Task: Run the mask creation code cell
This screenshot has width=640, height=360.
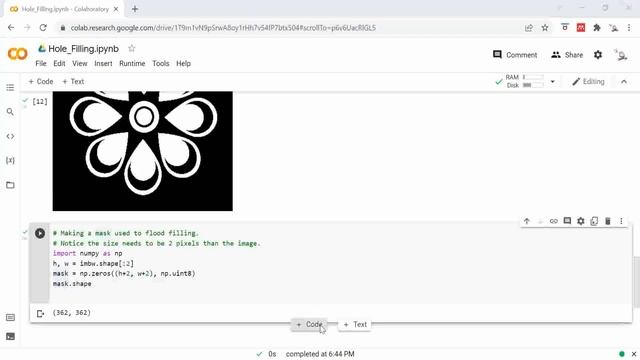Action: (40, 233)
